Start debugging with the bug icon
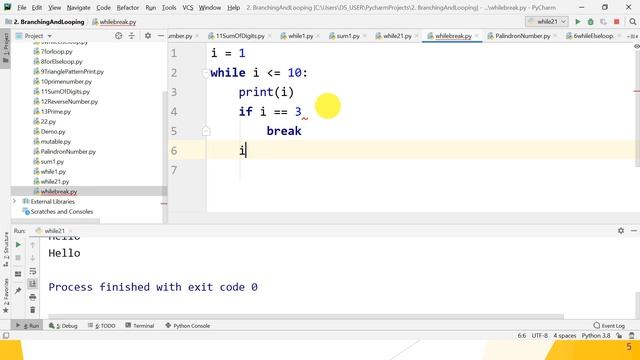The image size is (640, 360). (x=590, y=22)
